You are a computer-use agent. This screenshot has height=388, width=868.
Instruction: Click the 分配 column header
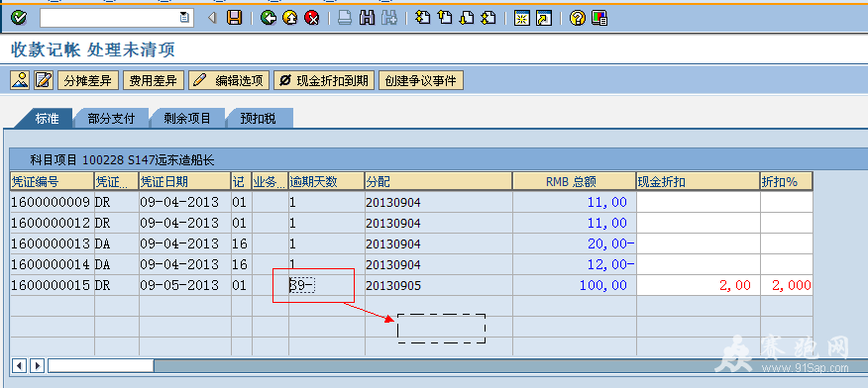point(438,181)
